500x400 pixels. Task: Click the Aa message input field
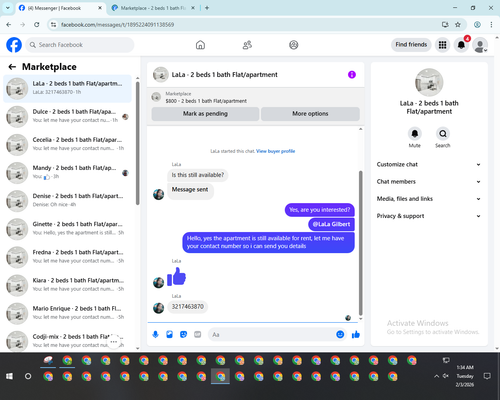coord(272,334)
